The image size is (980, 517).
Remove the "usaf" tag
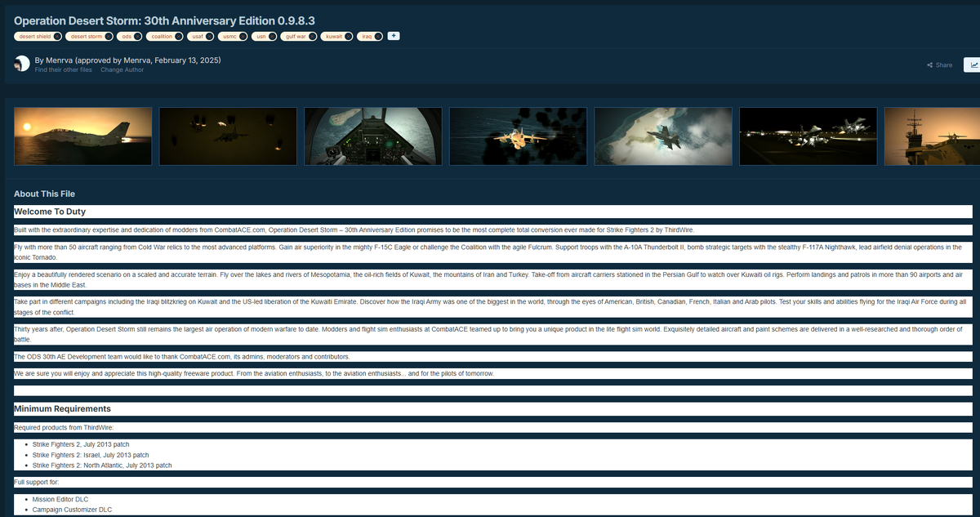[207, 36]
